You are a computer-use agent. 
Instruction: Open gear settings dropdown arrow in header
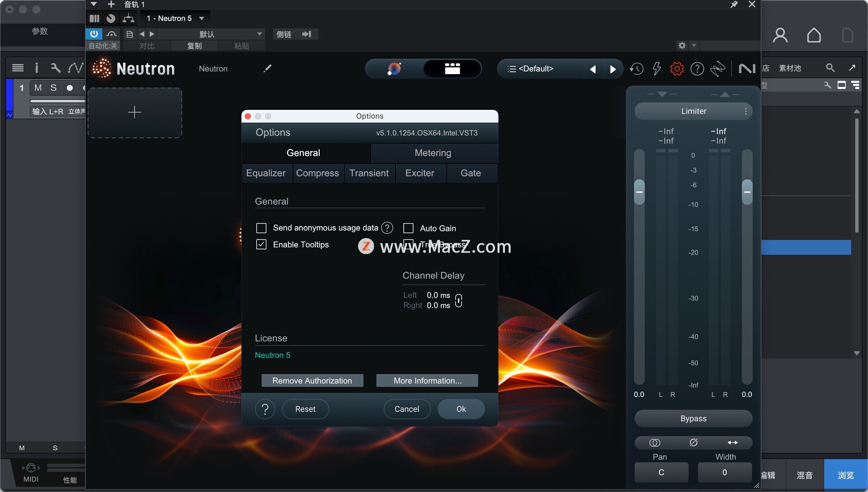click(x=694, y=45)
